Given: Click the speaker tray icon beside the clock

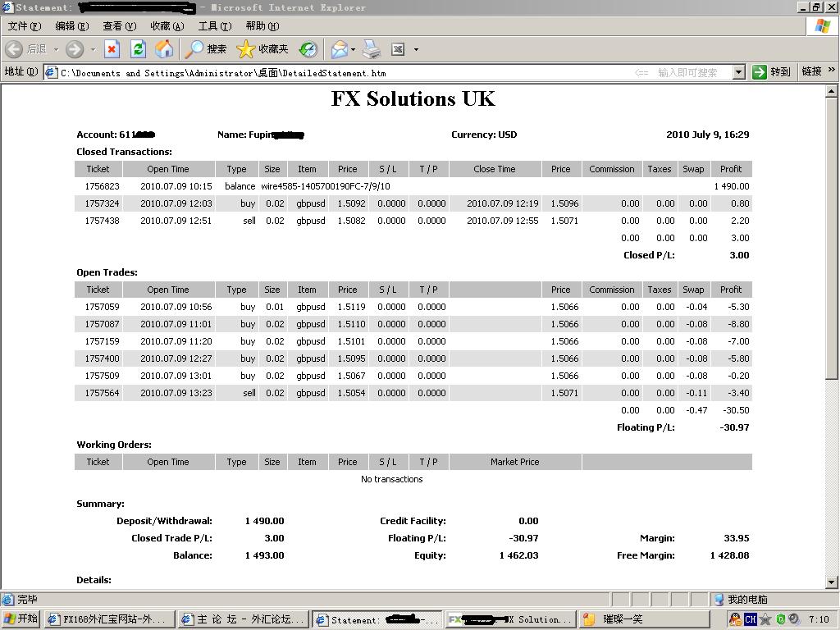Looking at the screenshot, I should click(794, 619).
